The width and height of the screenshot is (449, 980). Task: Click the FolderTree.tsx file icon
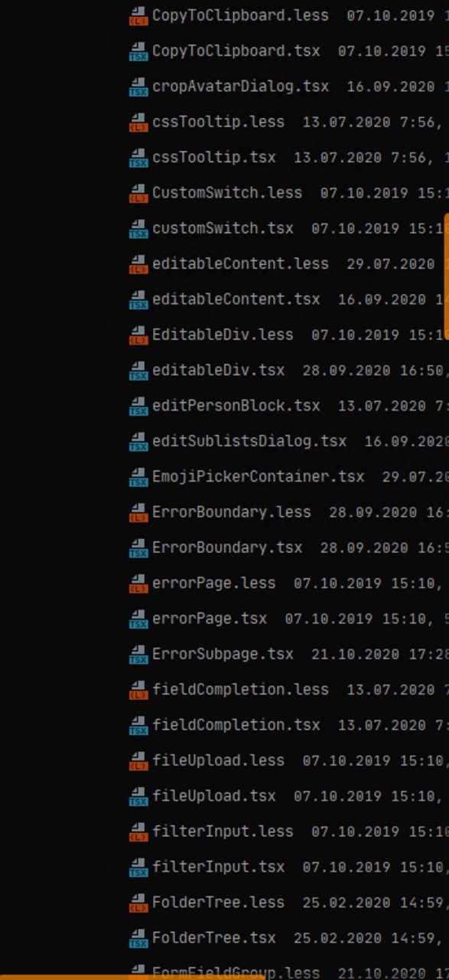point(138,938)
